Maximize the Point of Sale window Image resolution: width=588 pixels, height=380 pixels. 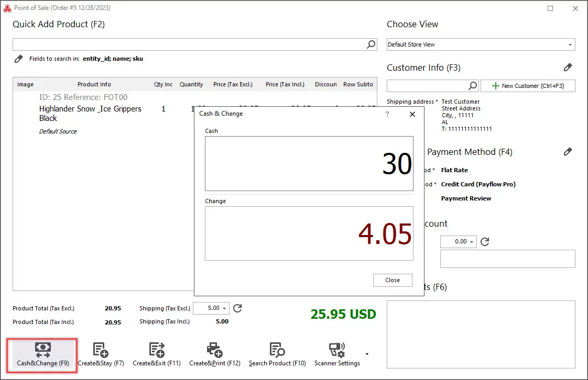[550, 8]
